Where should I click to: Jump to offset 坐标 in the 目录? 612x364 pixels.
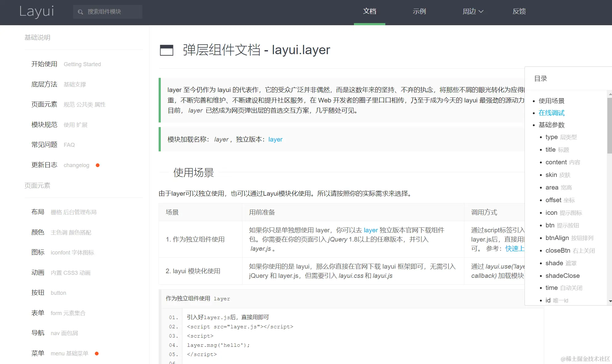(x=560, y=200)
